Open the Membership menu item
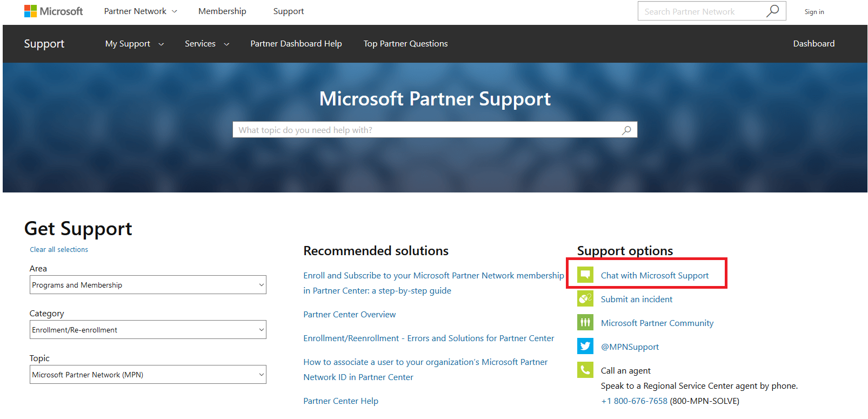Viewport: 868px width, 419px height. pos(222,11)
